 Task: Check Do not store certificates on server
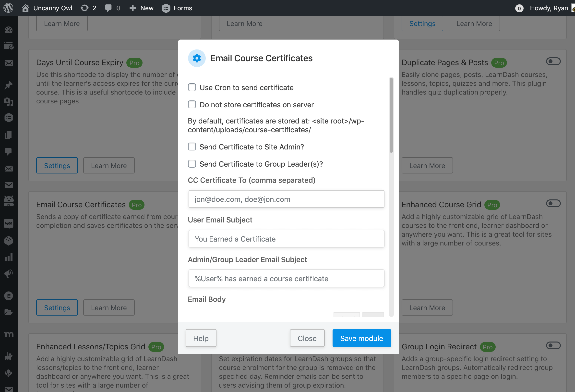[192, 104]
